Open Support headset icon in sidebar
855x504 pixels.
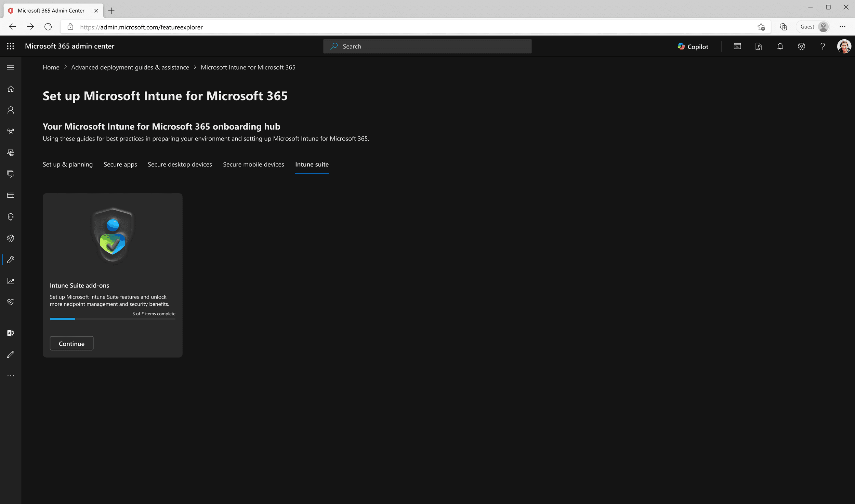click(11, 217)
